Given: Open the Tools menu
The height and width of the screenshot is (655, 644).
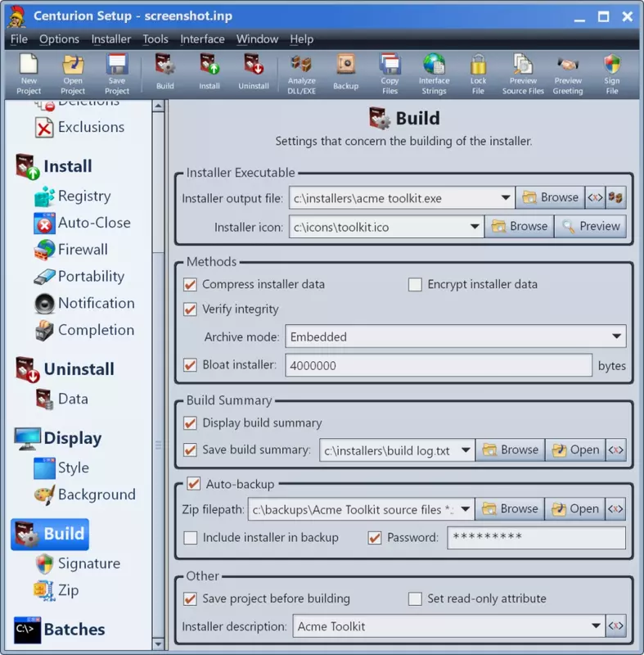Looking at the screenshot, I should [155, 39].
